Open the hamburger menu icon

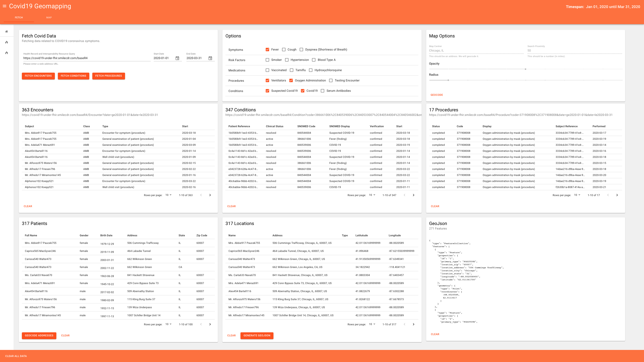5,6
